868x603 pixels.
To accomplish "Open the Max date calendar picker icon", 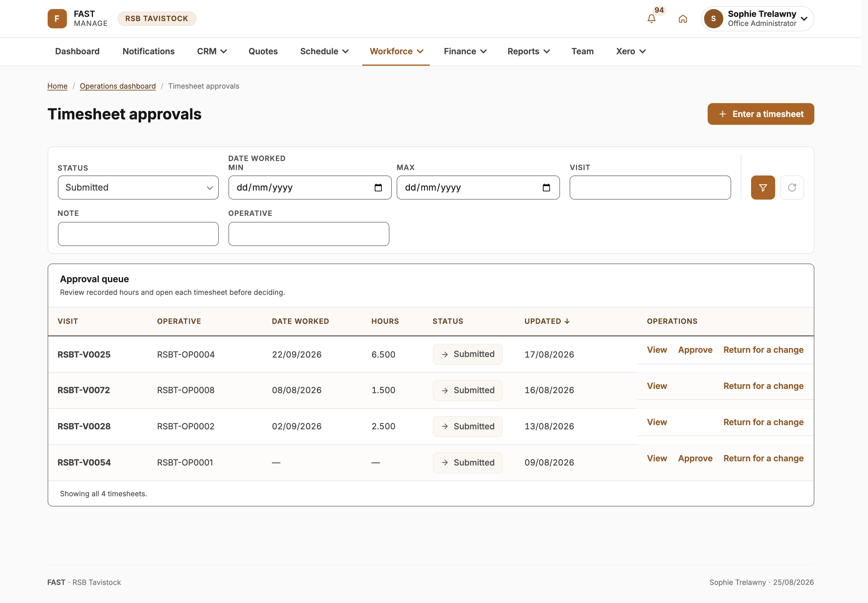I will pyautogui.click(x=546, y=188).
